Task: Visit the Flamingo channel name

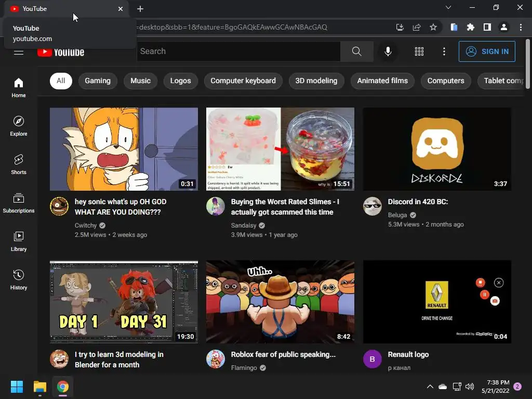Action: (244, 368)
